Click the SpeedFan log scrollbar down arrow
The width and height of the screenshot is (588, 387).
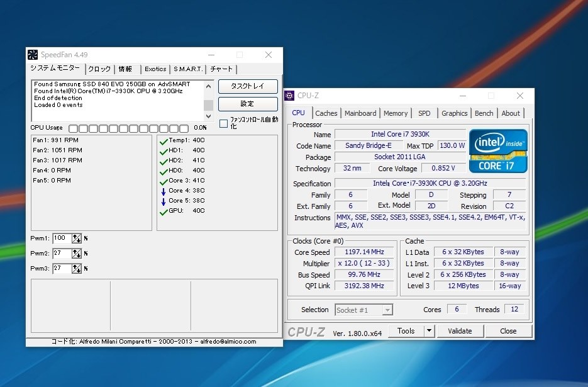click(x=209, y=116)
